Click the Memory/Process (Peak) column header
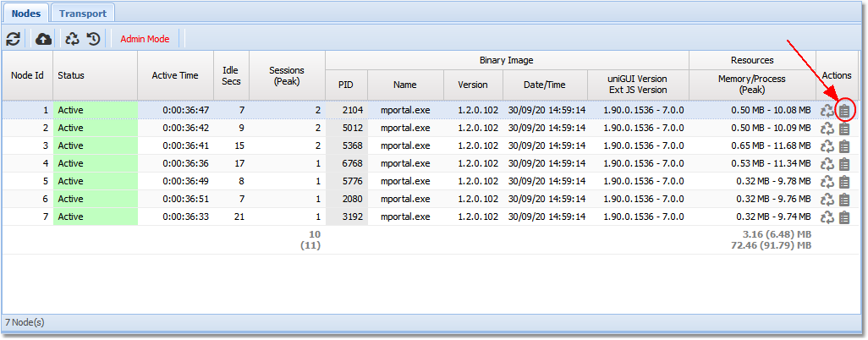Screen dimensions: 868x340 (x=751, y=85)
